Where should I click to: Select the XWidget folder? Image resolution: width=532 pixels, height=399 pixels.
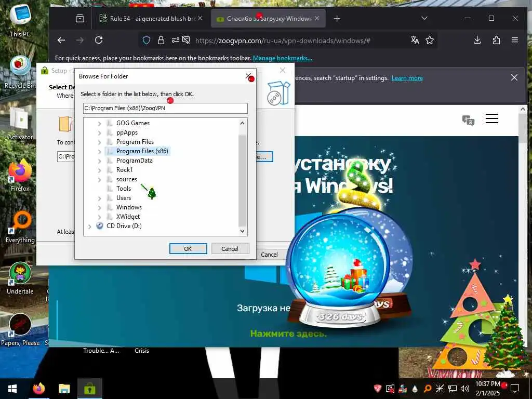tap(128, 217)
